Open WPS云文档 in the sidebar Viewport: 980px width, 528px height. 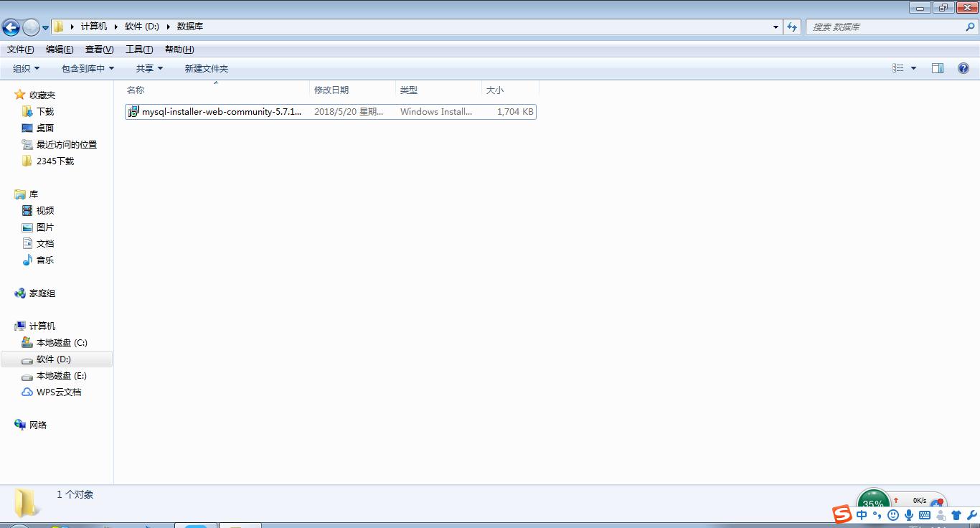click(x=59, y=392)
